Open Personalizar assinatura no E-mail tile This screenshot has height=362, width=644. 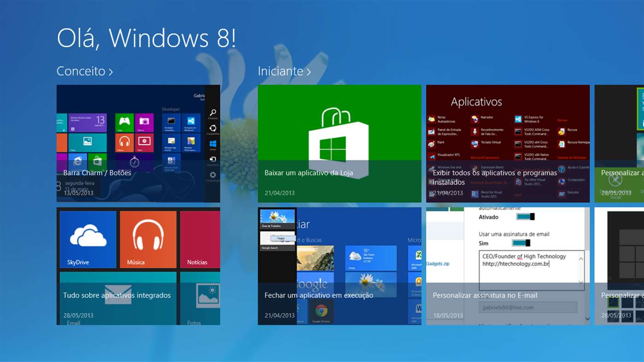[508, 266]
